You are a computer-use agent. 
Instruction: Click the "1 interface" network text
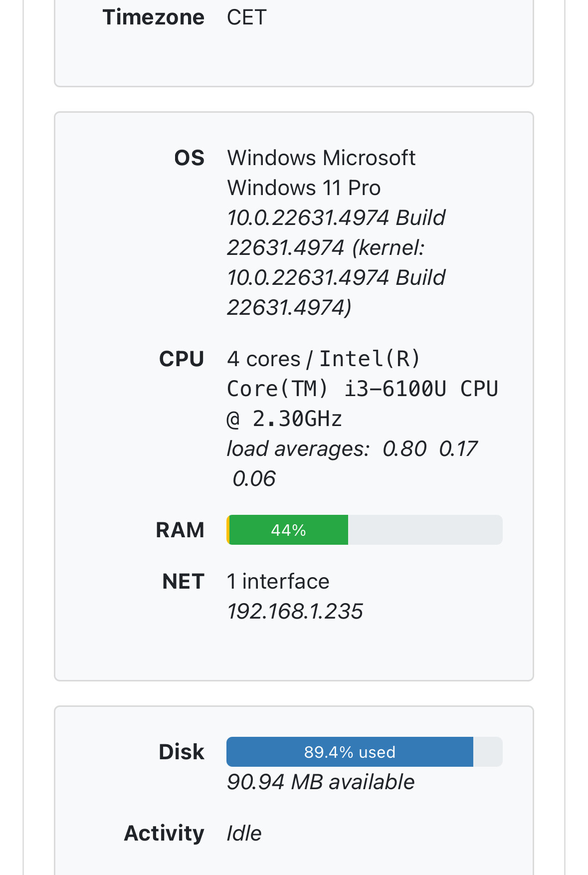pyautogui.click(x=278, y=582)
